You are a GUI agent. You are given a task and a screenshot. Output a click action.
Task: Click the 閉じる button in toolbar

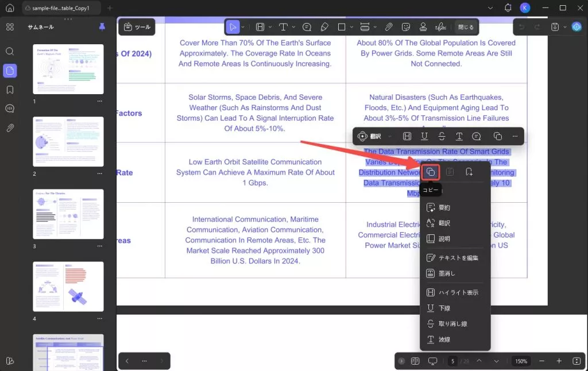(466, 27)
